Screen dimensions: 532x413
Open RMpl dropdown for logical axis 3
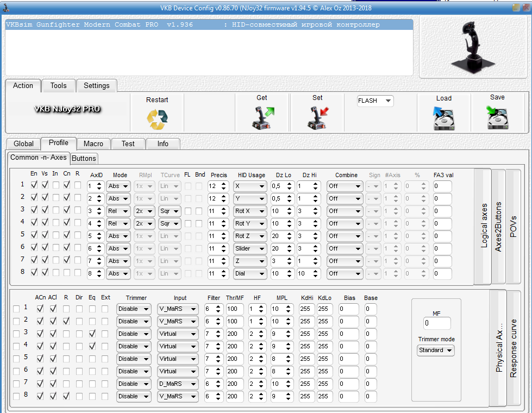[144, 211]
